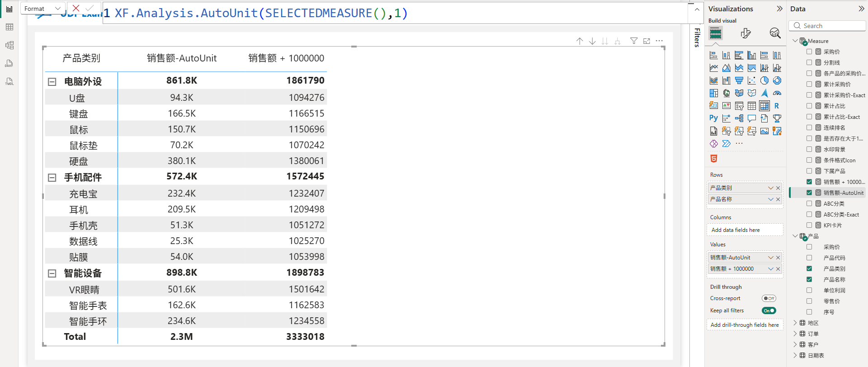Screen dimensions: 868x367
Task: Cancel the formula with red X
Action: [76, 8]
